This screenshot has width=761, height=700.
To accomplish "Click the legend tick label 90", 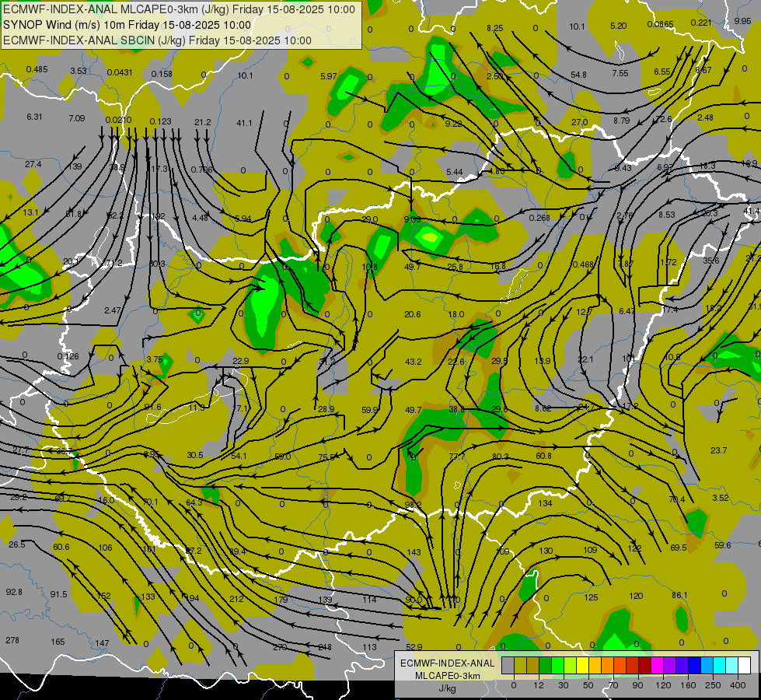I will pos(638,685).
